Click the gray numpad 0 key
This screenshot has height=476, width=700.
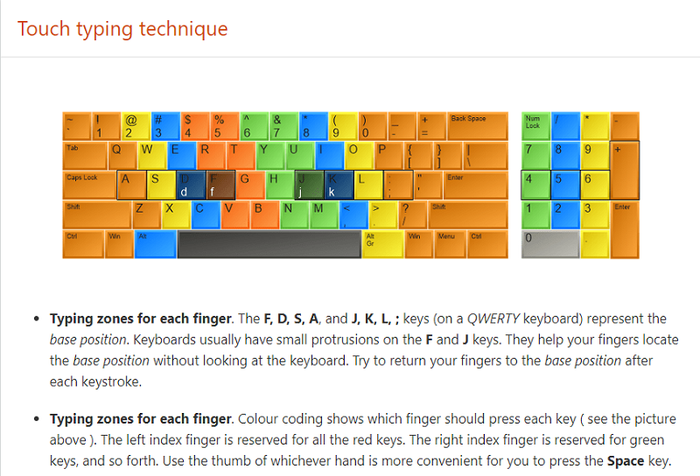550,244
